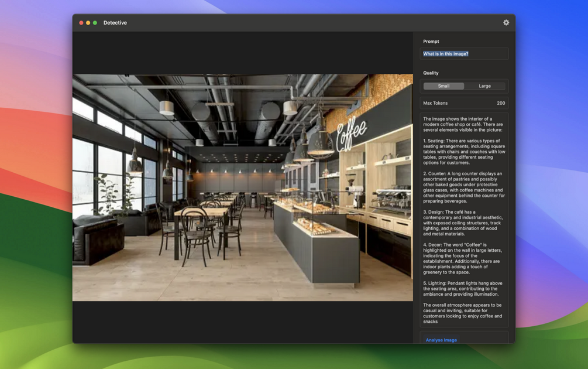Viewport: 588px width, 369px height.
Task: Click the '2. Counter' paragraph of result
Action: click(x=464, y=187)
